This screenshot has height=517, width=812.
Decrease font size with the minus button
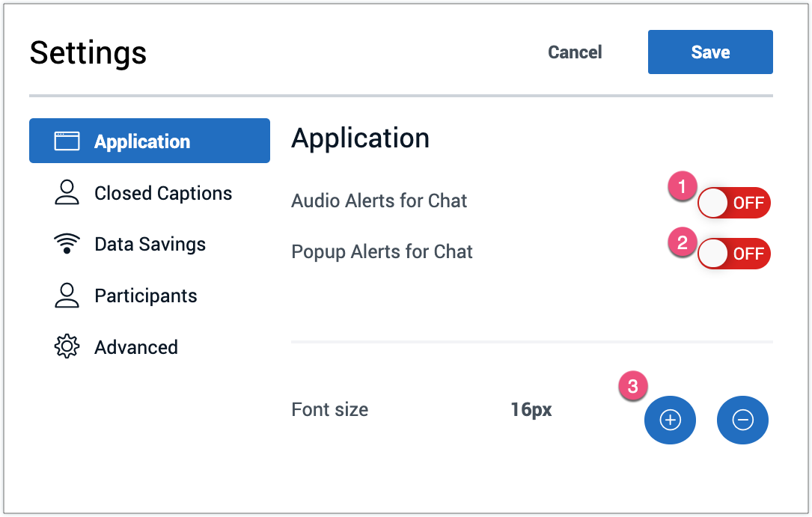(x=742, y=420)
